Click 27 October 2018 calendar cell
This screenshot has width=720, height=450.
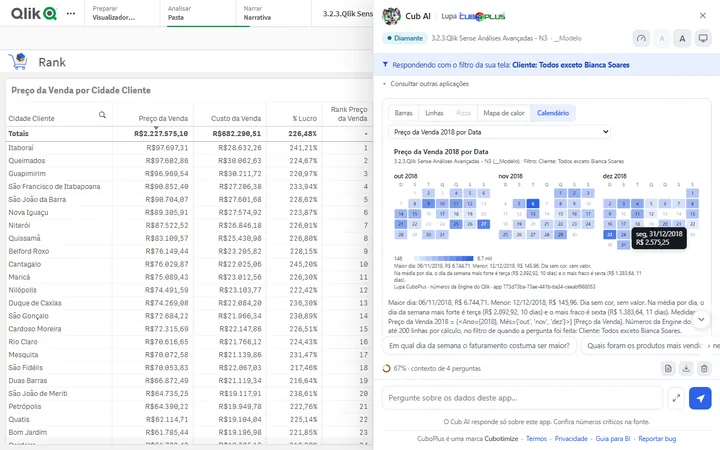point(484,224)
